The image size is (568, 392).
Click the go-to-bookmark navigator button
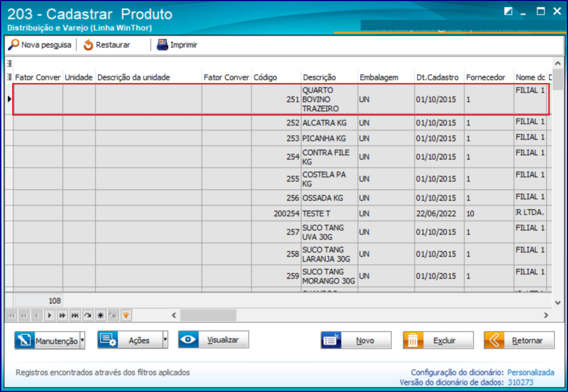(x=113, y=316)
